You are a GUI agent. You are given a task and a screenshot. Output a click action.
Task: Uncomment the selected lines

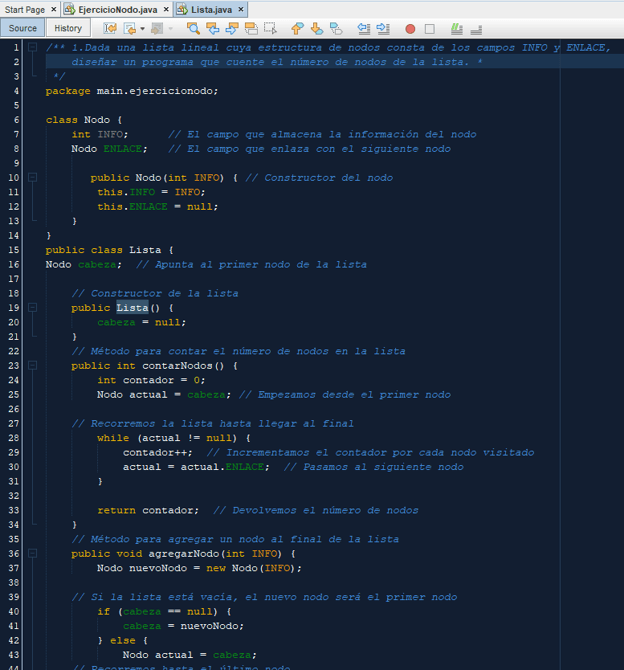click(x=476, y=29)
